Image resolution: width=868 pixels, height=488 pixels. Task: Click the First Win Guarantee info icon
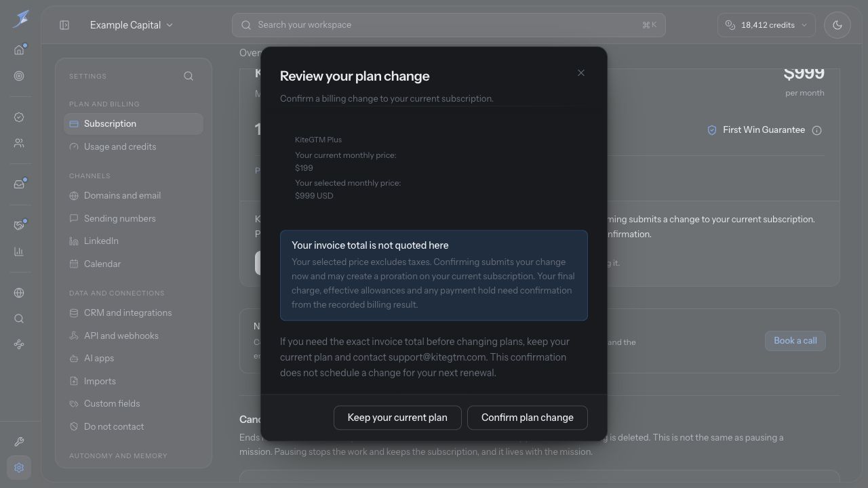[816, 130]
